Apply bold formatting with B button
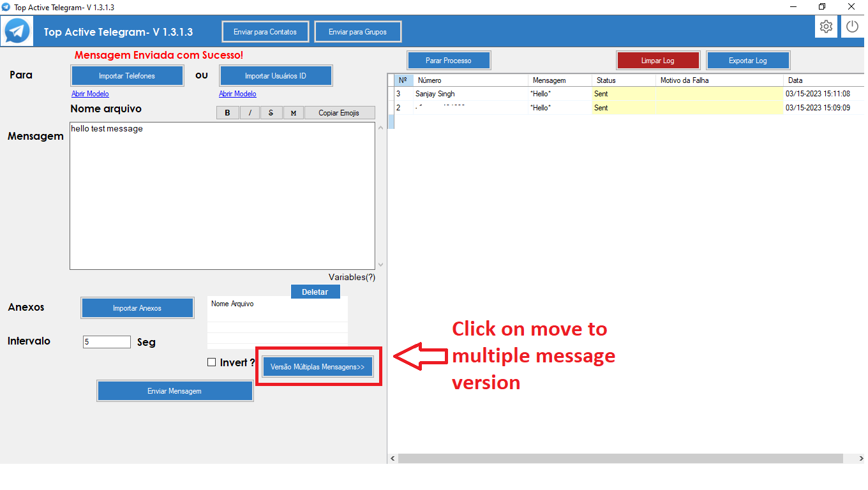Viewport: 868px width, 490px height. pos(228,113)
